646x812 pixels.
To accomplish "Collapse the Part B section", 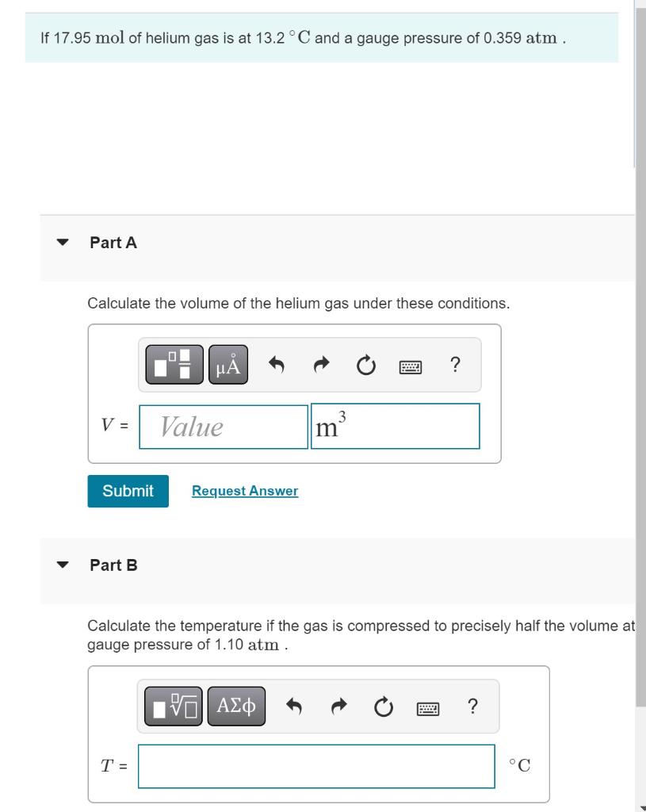I will [x=63, y=565].
